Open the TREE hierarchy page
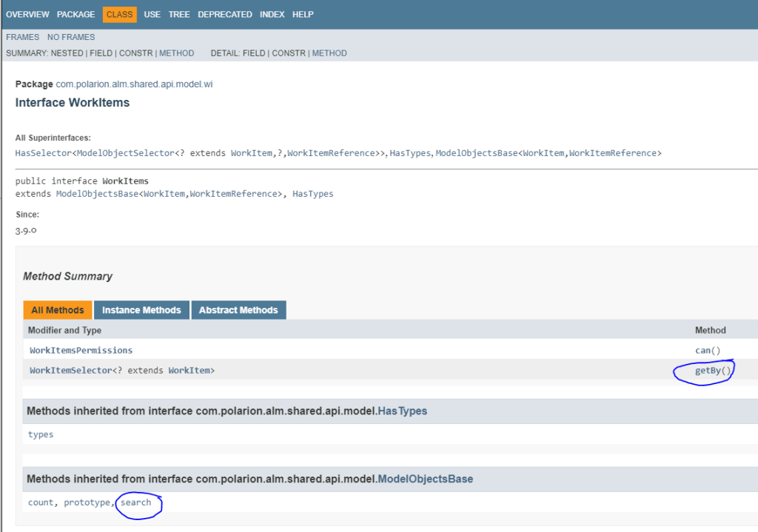This screenshot has width=758, height=532. pyautogui.click(x=179, y=15)
